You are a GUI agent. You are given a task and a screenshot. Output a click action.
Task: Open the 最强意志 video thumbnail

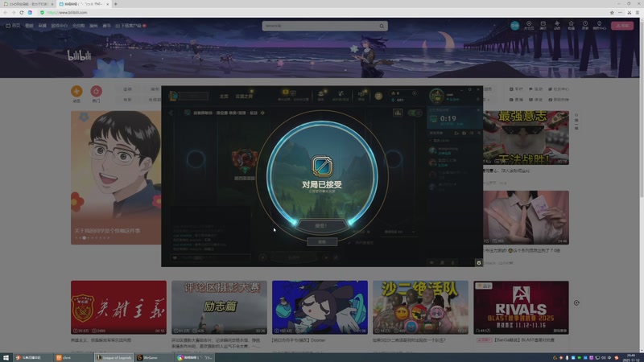(526, 138)
